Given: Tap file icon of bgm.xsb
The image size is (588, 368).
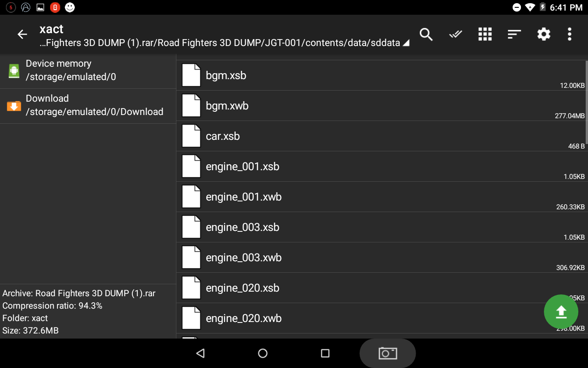Looking at the screenshot, I should tap(191, 75).
